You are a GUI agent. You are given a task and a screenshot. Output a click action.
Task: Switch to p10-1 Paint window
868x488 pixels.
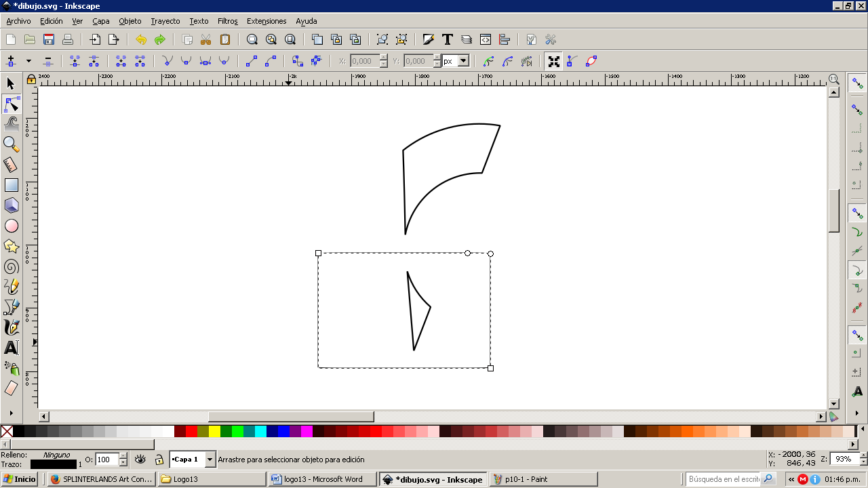[543, 479]
